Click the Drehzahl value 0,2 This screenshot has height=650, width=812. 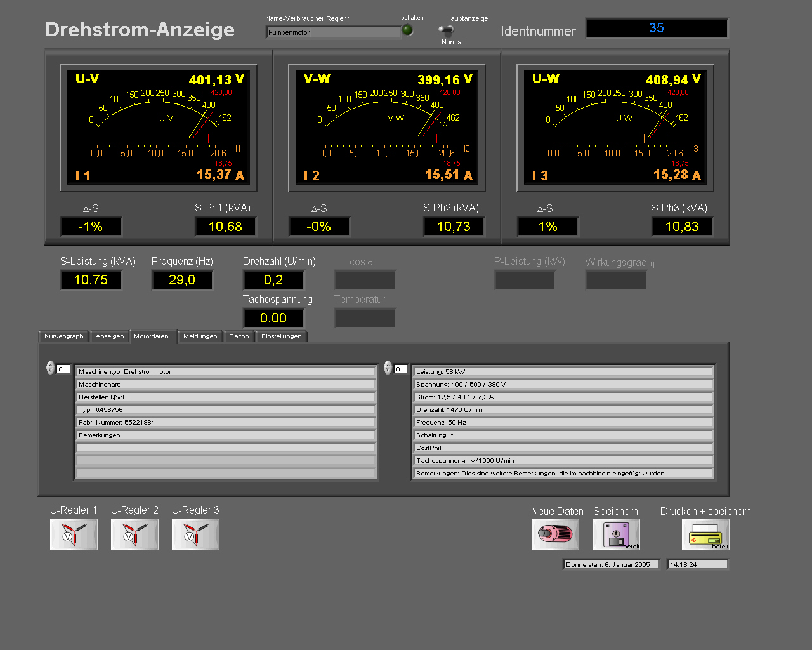click(273, 280)
